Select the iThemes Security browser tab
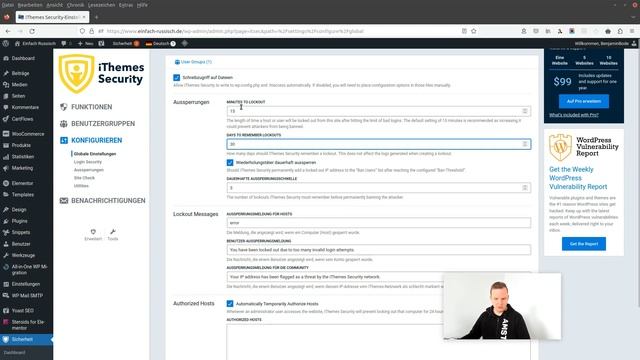The height and width of the screenshot is (360, 640). 52,17
